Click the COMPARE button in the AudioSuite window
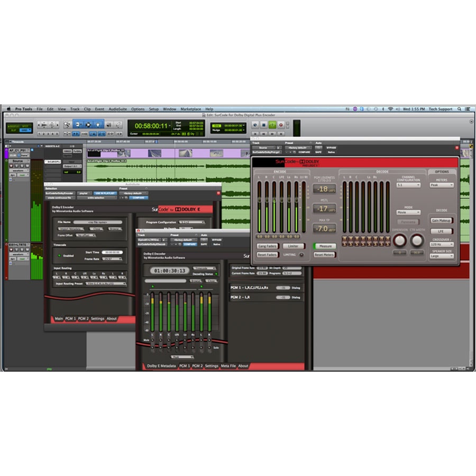The width and height of the screenshot is (476, 476). pyautogui.click(x=139, y=198)
